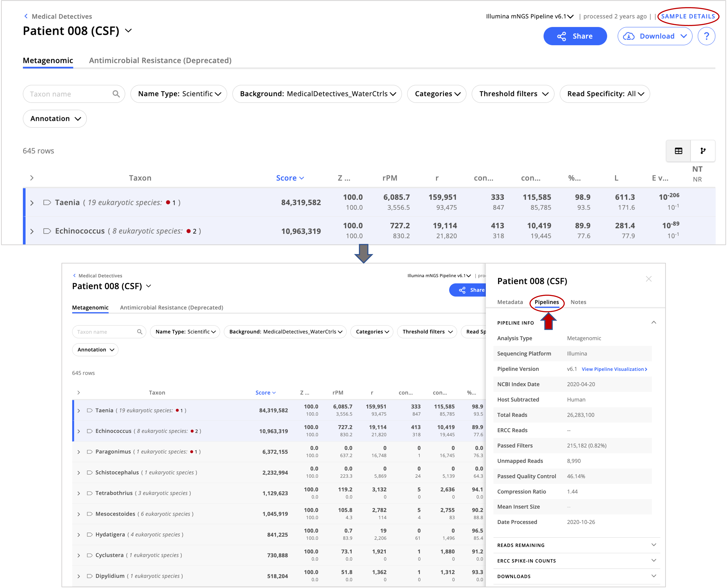Click the share icon on the Share button
The height and width of the screenshot is (588, 727).
(x=562, y=36)
